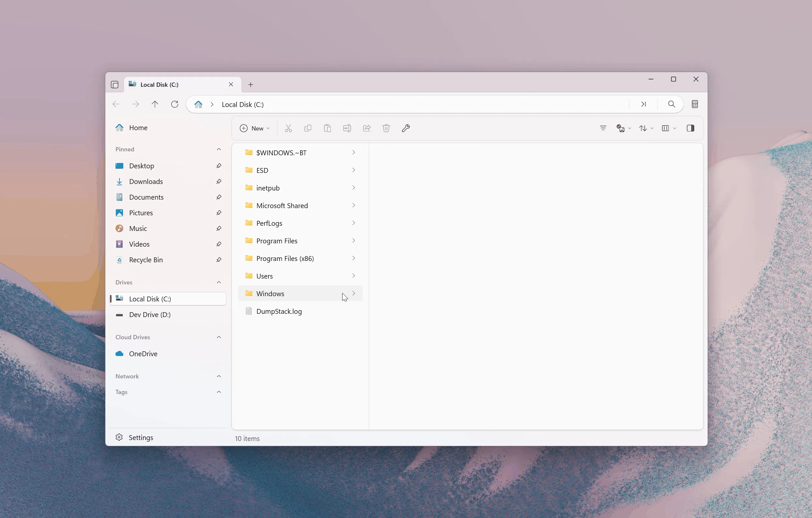Click the Refresh icon in navigation bar

point(174,104)
